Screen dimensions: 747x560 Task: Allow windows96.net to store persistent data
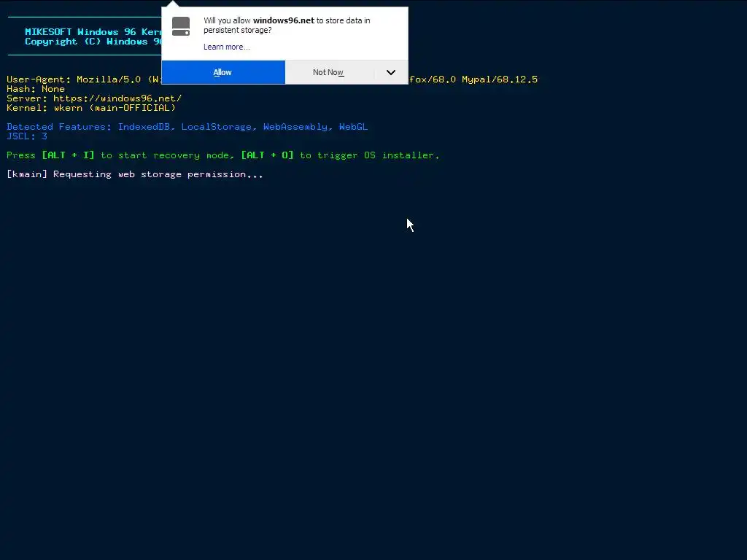(x=223, y=72)
